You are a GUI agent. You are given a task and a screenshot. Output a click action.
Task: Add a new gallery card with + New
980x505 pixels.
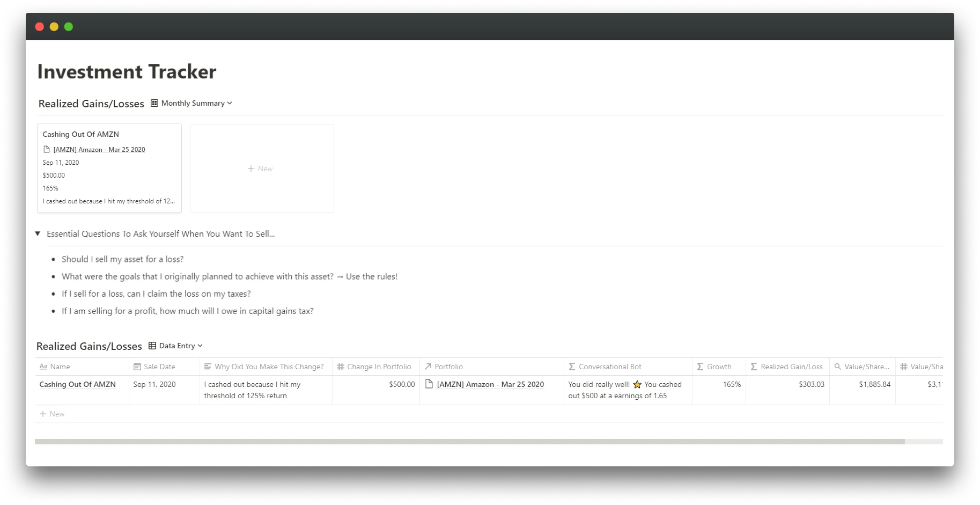[x=262, y=168]
